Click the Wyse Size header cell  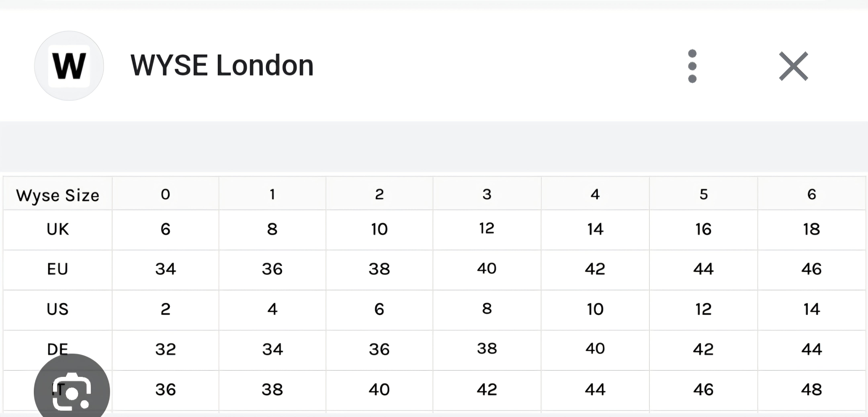pyautogui.click(x=58, y=195)
